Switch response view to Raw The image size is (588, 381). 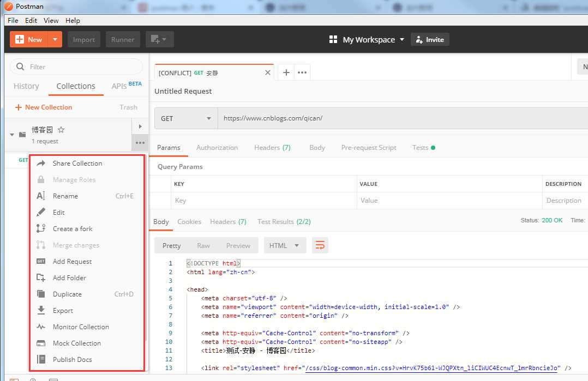click(x=203, y=245)
